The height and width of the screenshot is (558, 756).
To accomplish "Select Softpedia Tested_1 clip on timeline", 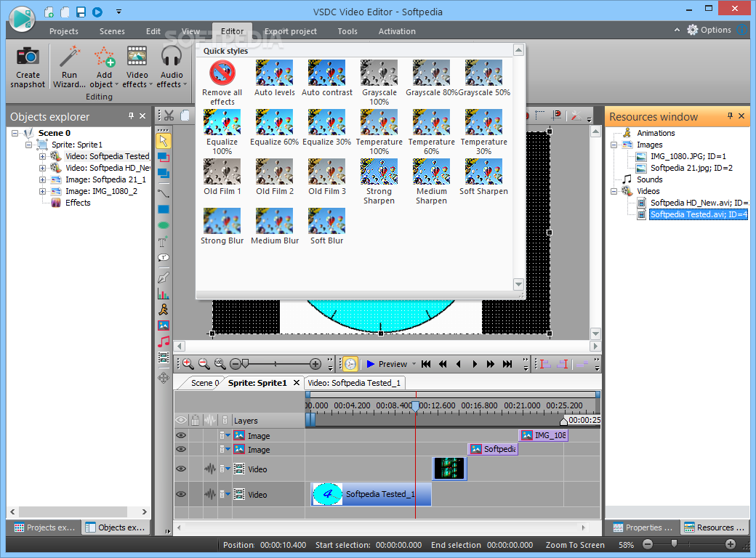I will pos(371,494).
